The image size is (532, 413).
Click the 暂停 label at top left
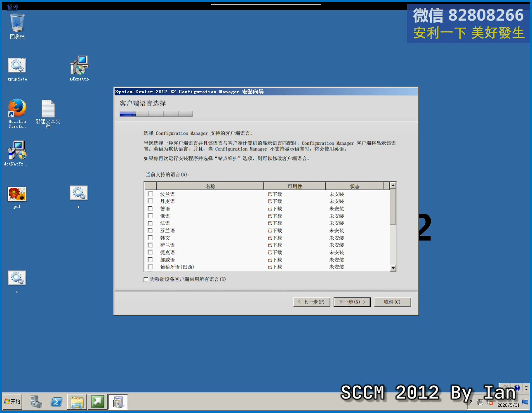[12, 7]
